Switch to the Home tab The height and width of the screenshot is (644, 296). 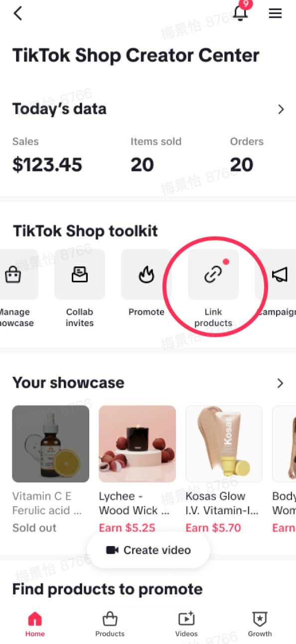click(35, 624)
